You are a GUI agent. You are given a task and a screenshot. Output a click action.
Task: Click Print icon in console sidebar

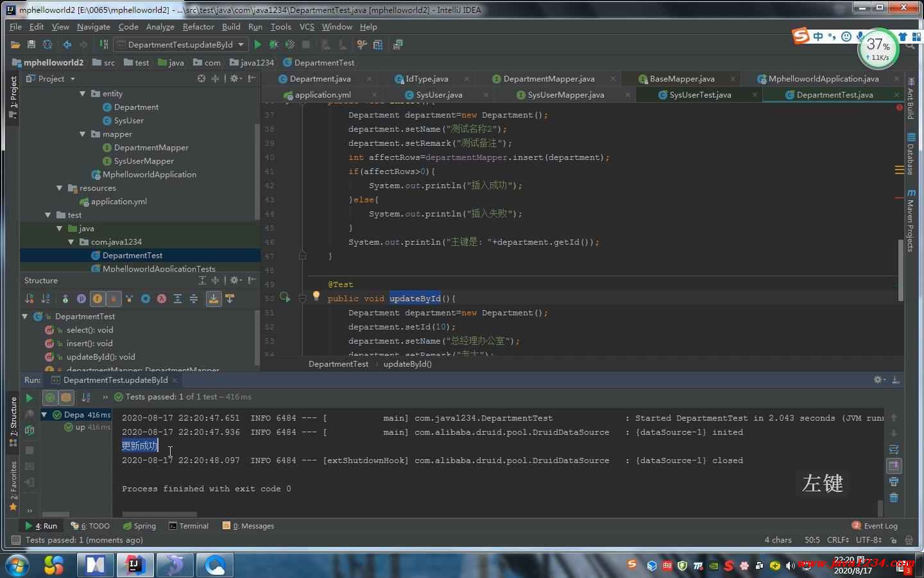pyautogui.click(x=894, y=482)
